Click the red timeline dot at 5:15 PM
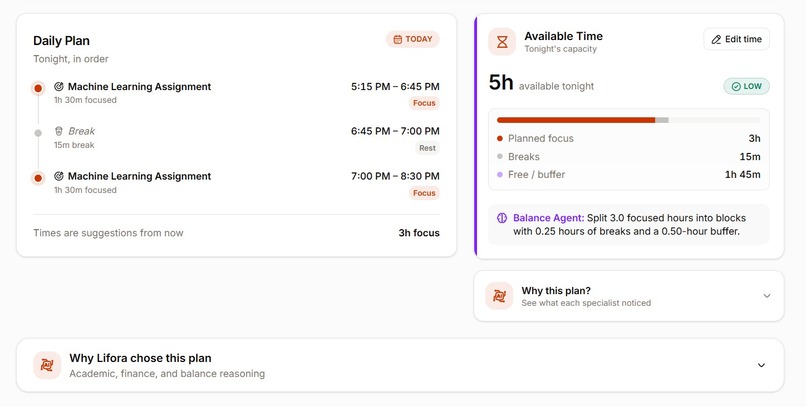This screenshot has width=806, height=407. coord(38,88)
